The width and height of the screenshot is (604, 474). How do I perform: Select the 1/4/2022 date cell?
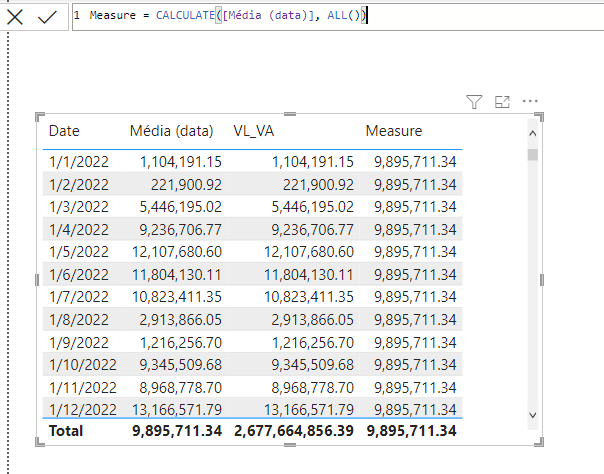[79, 230]
